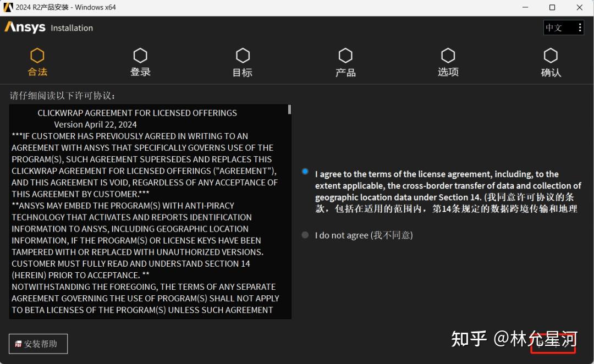Click inside the license agreement text area
594x364 pixels.
coord(148,209)
